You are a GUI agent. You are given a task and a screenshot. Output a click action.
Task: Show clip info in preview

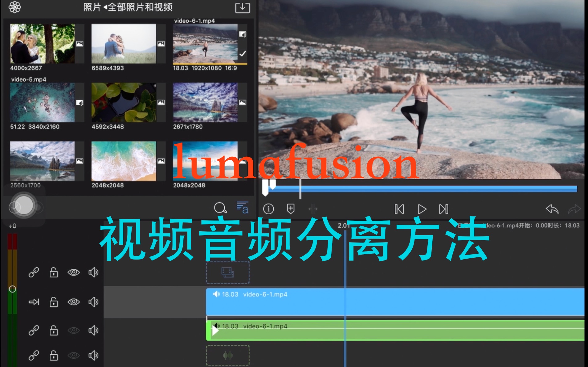click(268, 209)
